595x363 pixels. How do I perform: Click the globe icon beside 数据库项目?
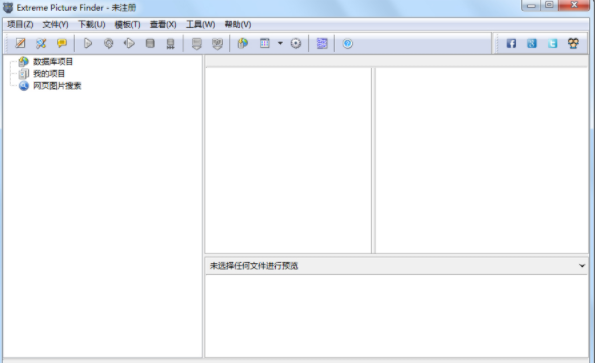(24, 61)
